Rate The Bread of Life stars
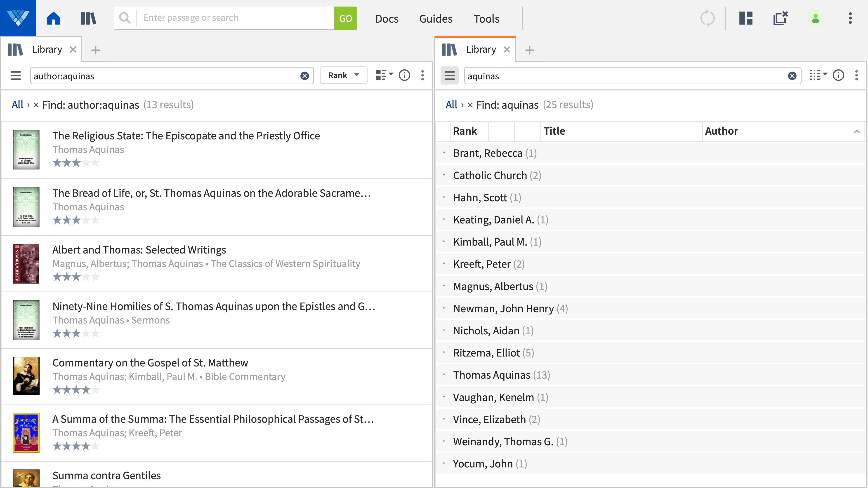The height and width of the screenshot is (488, 868). (x=76, y=220)
